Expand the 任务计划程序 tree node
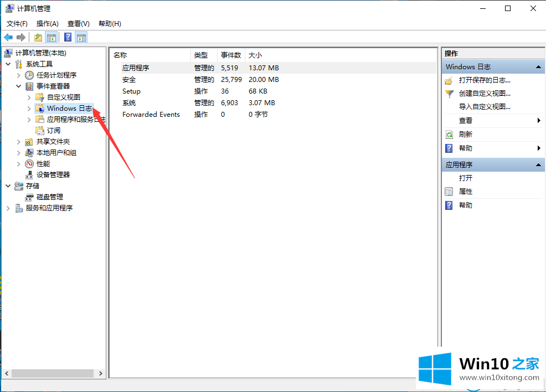Screen dimensions: 546x392 [19, 75]
